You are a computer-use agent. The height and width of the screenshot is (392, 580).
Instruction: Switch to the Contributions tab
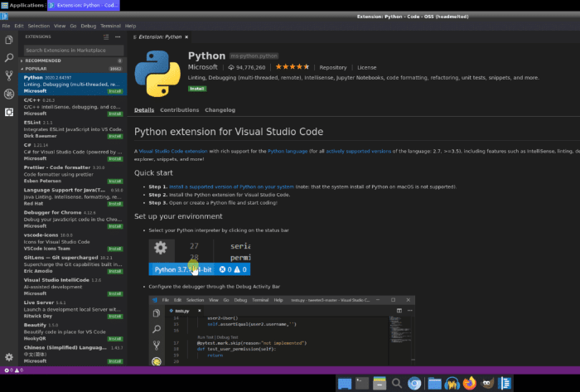click(x=180, y=110)
